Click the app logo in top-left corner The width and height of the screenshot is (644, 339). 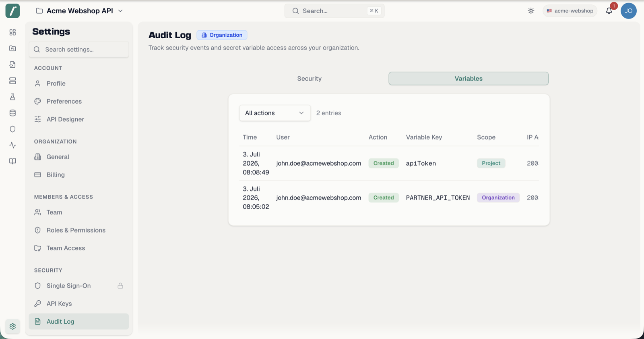point(12,11)
